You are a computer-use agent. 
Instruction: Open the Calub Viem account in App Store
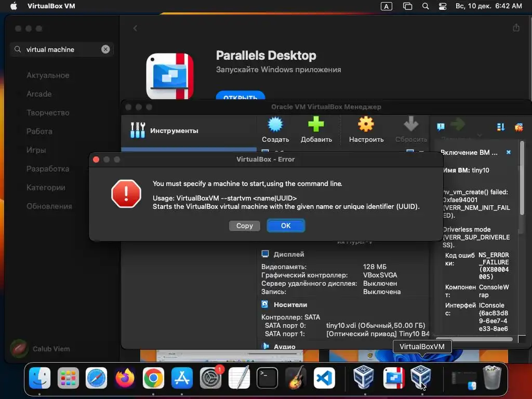coord(40,349)
